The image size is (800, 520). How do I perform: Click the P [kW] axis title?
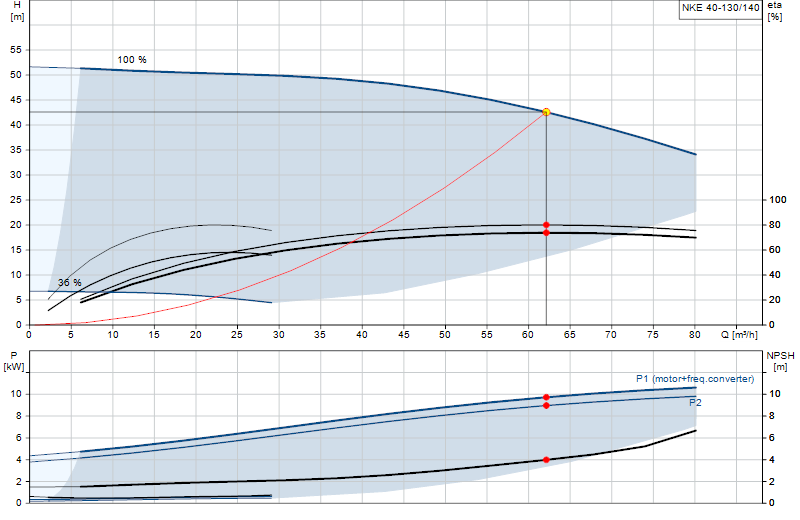[14, 361]
